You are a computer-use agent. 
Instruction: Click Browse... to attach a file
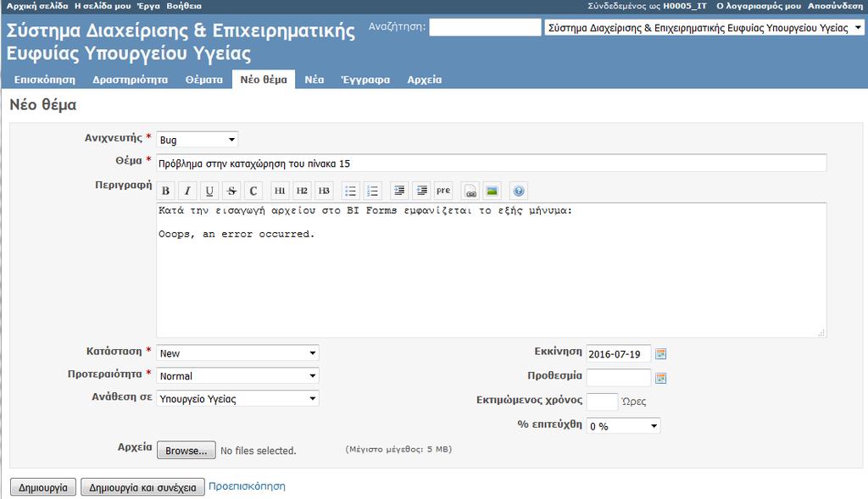[186, 451]
